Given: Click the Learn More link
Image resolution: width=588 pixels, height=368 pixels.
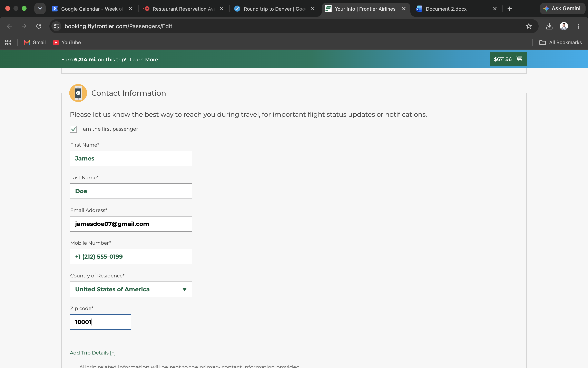Looking at the screenshot, I should [144, 60].
